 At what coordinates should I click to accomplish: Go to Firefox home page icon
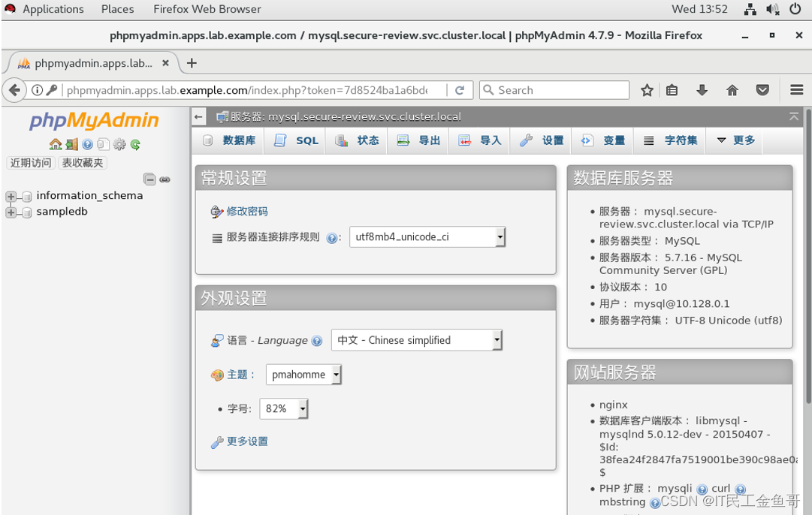732,90
